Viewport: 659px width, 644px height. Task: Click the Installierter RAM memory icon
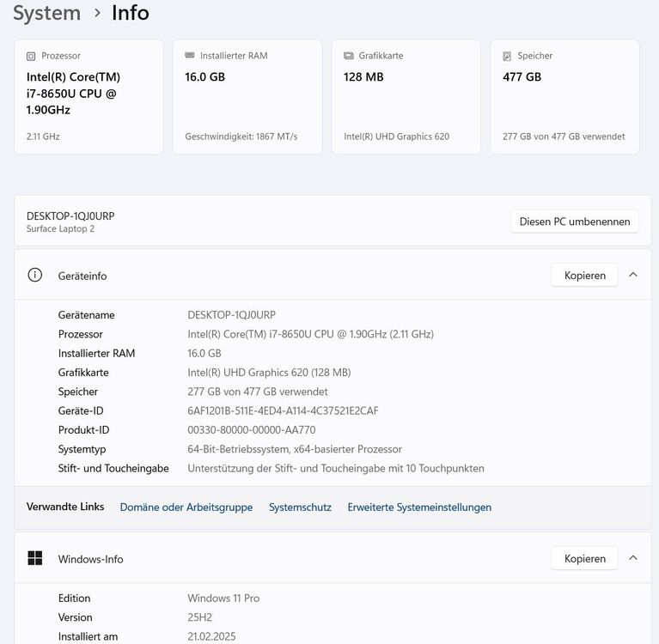pos(190,56)
